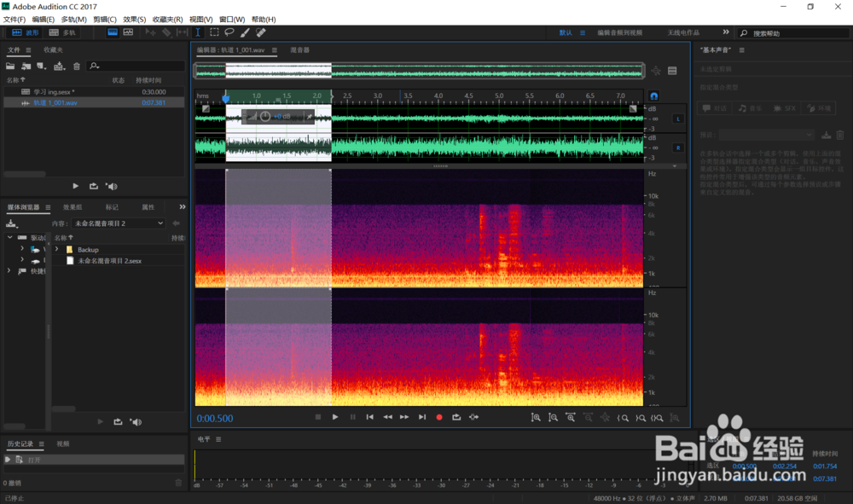
Task: Click the Fast Forward button in transport
Action: coord(404,417)
